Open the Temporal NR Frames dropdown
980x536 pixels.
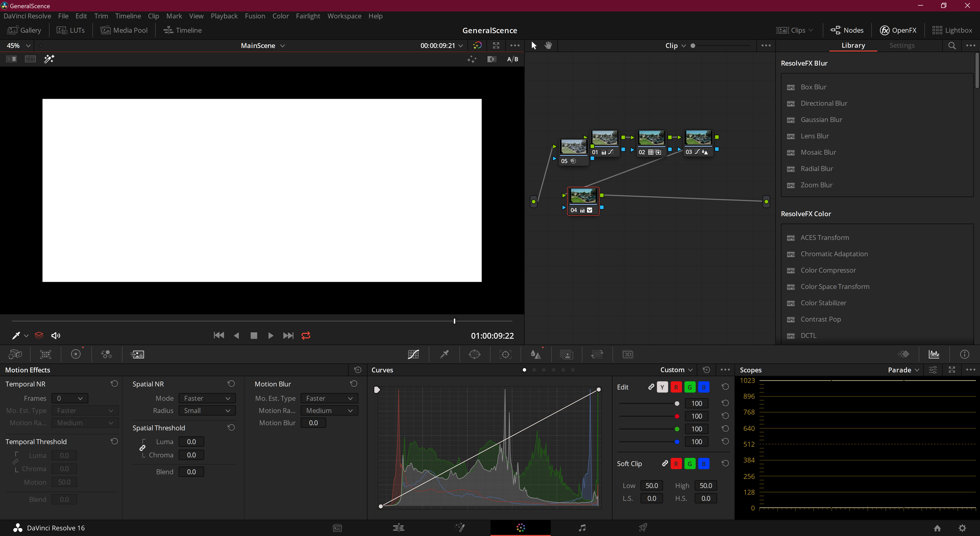coord(70,398)
